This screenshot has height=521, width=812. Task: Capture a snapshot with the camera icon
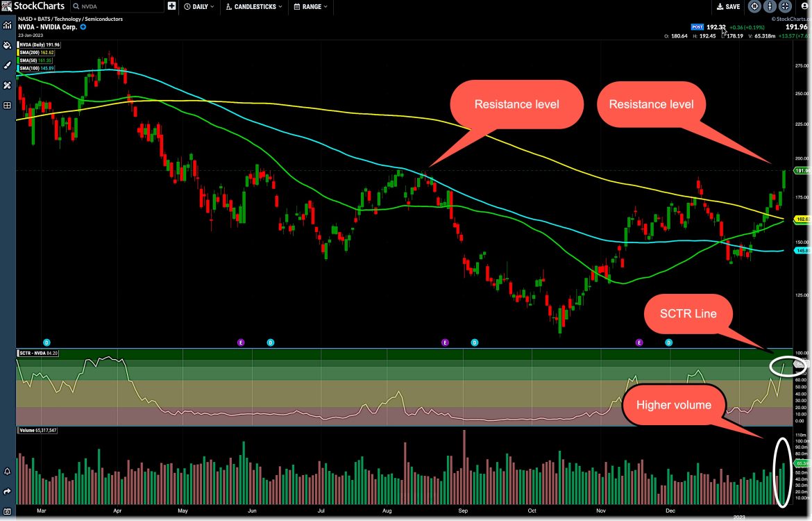[6, 511]
